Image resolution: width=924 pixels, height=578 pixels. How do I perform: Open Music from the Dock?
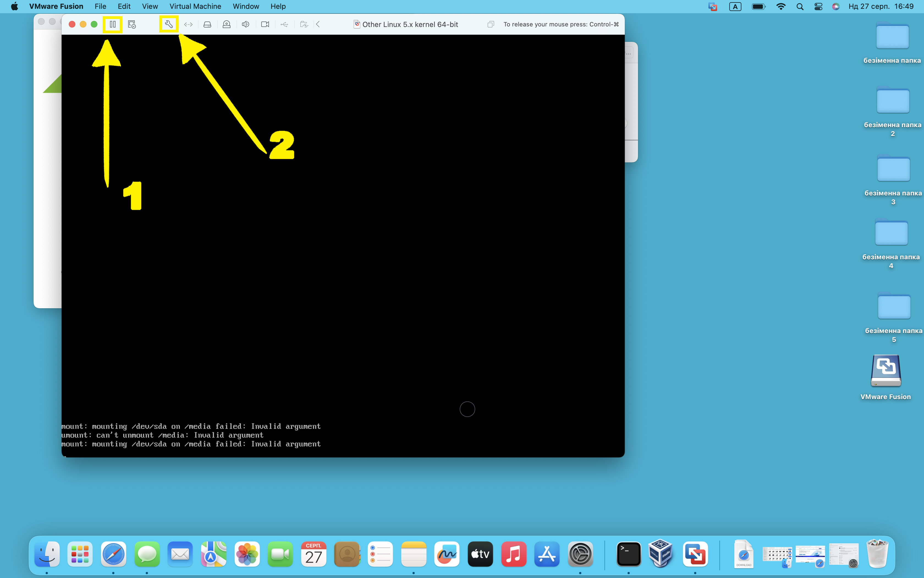click(513, 554)
